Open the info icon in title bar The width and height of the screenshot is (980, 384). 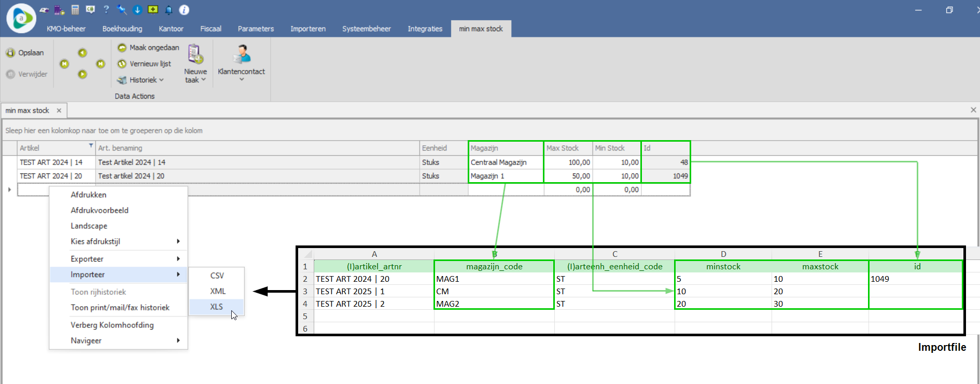pos(184,10)
